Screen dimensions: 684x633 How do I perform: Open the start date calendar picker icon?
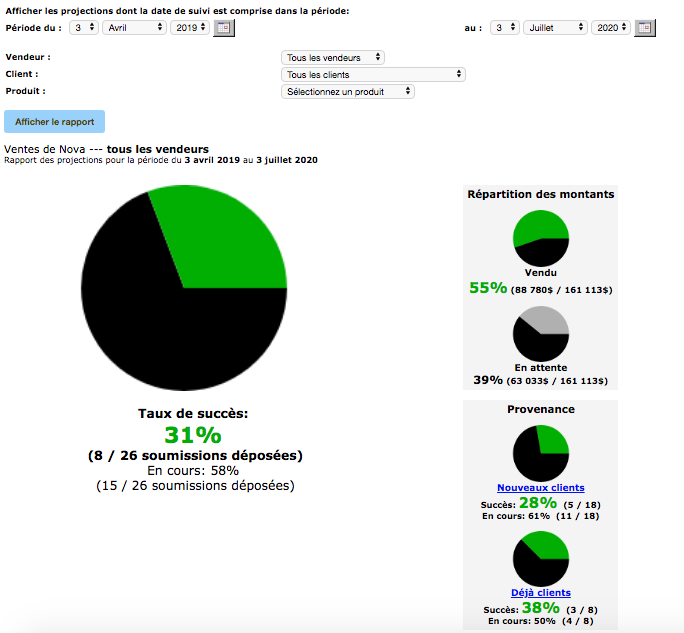[224, 27]
